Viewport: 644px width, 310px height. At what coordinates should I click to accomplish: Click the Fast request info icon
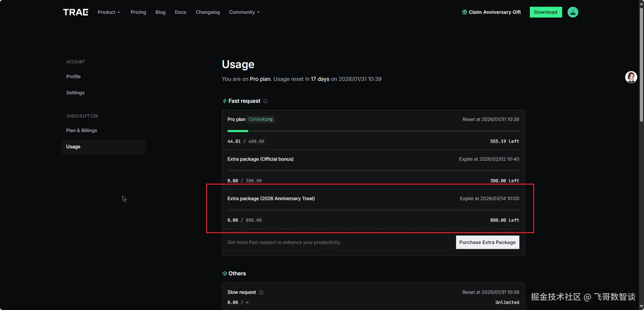coord(265,101)
